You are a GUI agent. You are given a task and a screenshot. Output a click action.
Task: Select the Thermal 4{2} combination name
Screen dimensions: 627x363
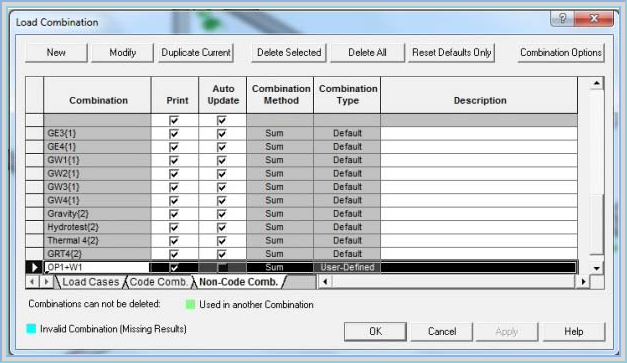[x=97, y=240]
